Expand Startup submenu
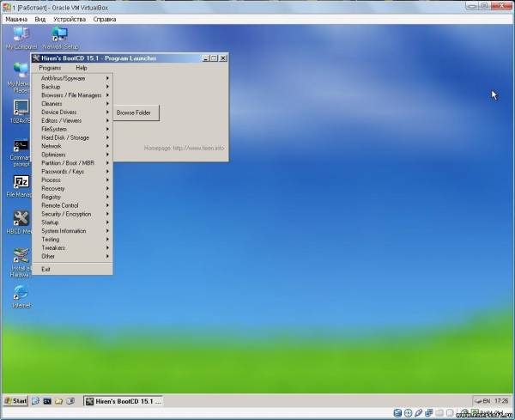Viewport: 515px width, 420px height. [72, 222]
